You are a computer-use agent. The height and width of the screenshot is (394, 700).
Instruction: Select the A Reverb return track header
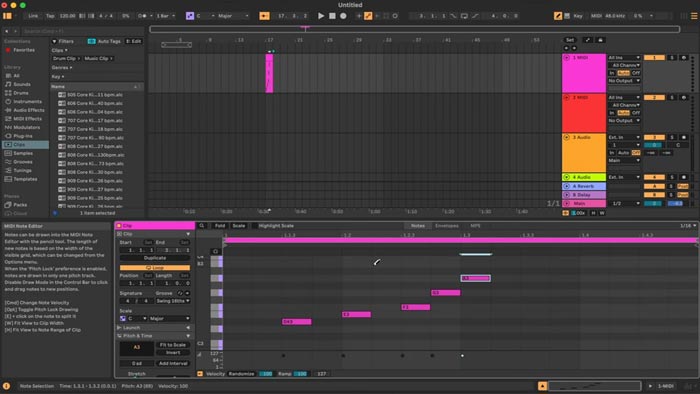click(x=584, y=186)
